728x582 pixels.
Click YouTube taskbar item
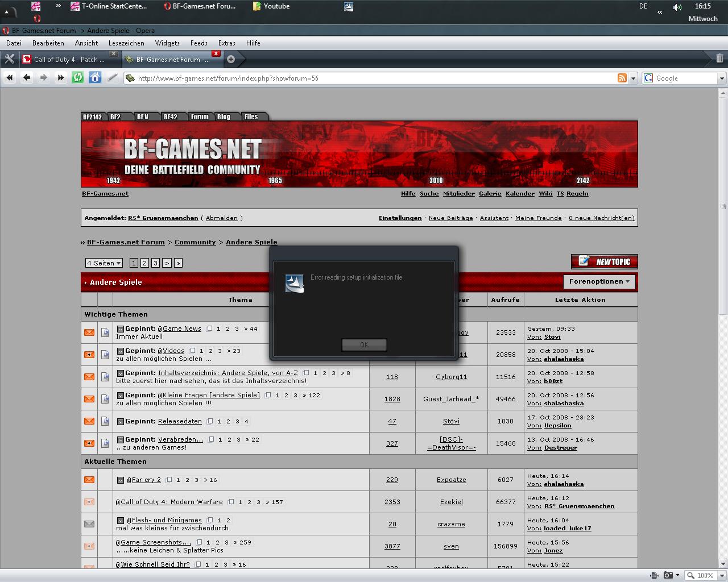coord(272,6)
